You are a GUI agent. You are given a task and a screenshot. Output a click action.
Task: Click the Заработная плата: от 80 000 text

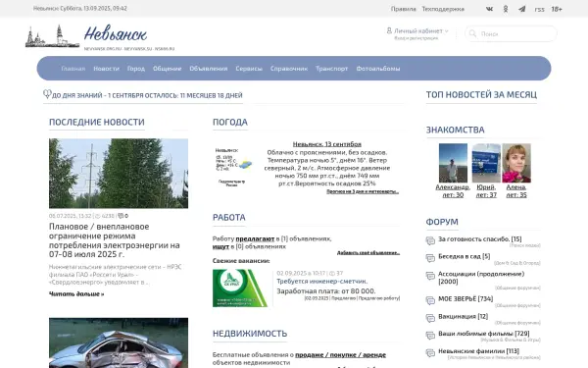click(x=326, y=291)
